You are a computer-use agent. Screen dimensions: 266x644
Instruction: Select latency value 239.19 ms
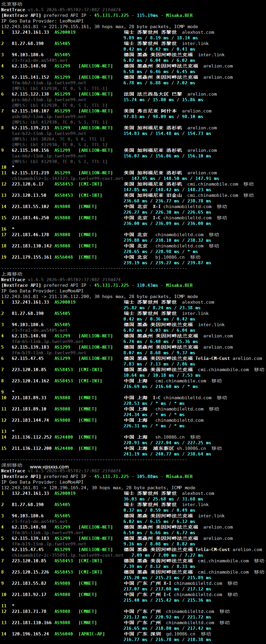pyautogui.click(x=135, y=263)
